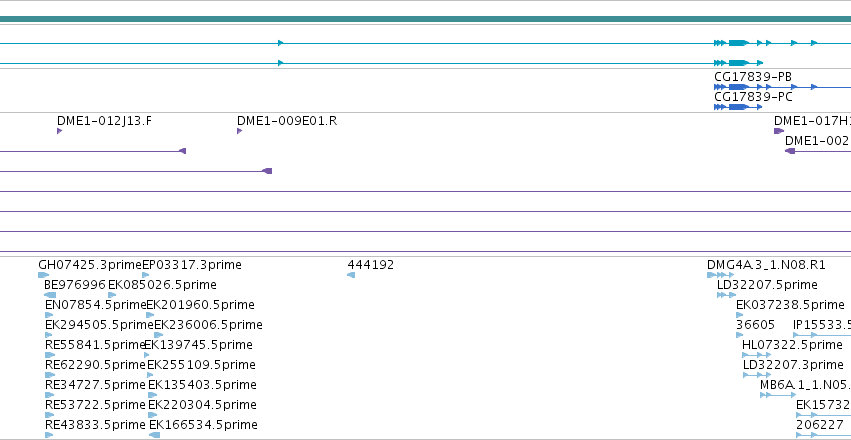This screenshot has height=440, width=851.
Task: Select the HL07322.5prime spliced EST
Action: point(756,355)
